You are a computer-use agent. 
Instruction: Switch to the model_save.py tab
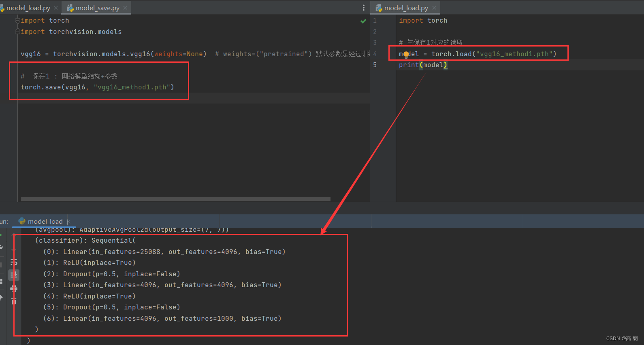click(97, 8)
